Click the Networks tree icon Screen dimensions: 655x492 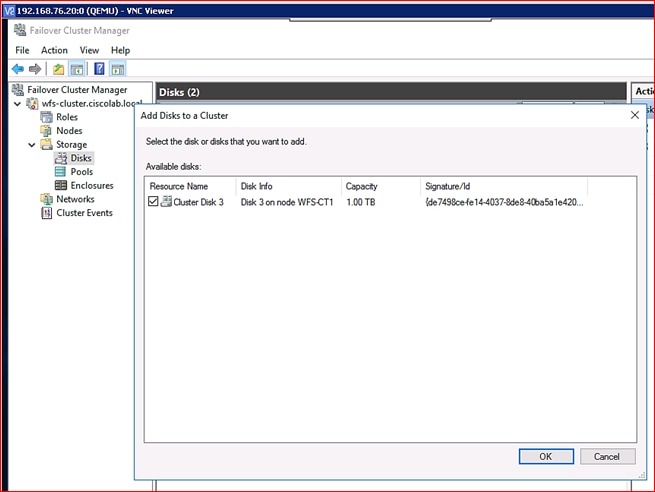coord(46,199)
